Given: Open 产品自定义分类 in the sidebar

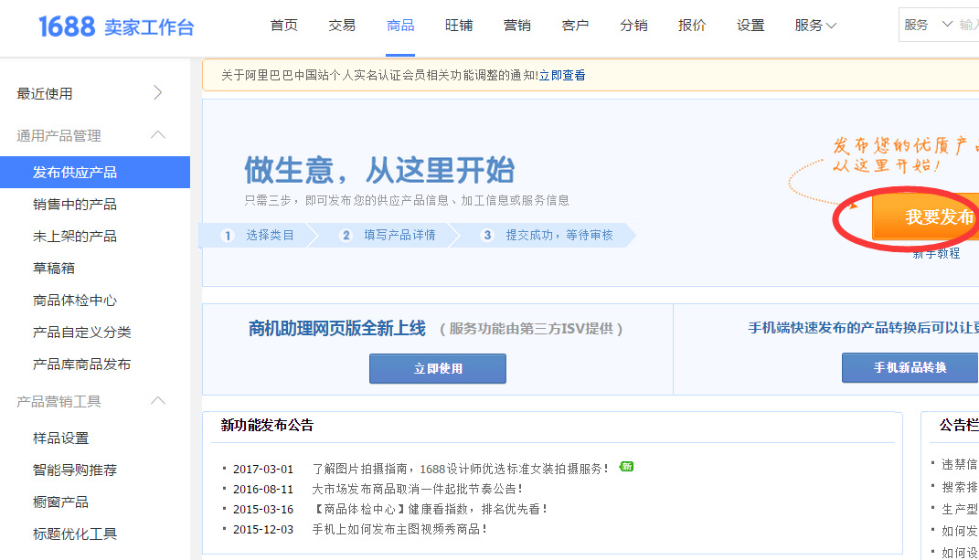Looking at the screenshot, I should click(81, 333).
